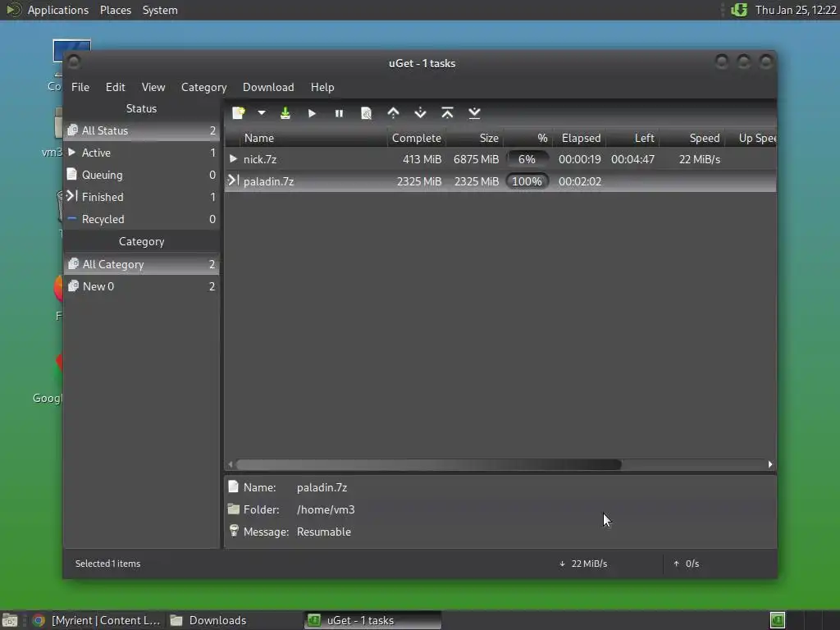Sort by the Size column header
The width and height of the screenshot is (840, 630).
[x=475, y=138]
